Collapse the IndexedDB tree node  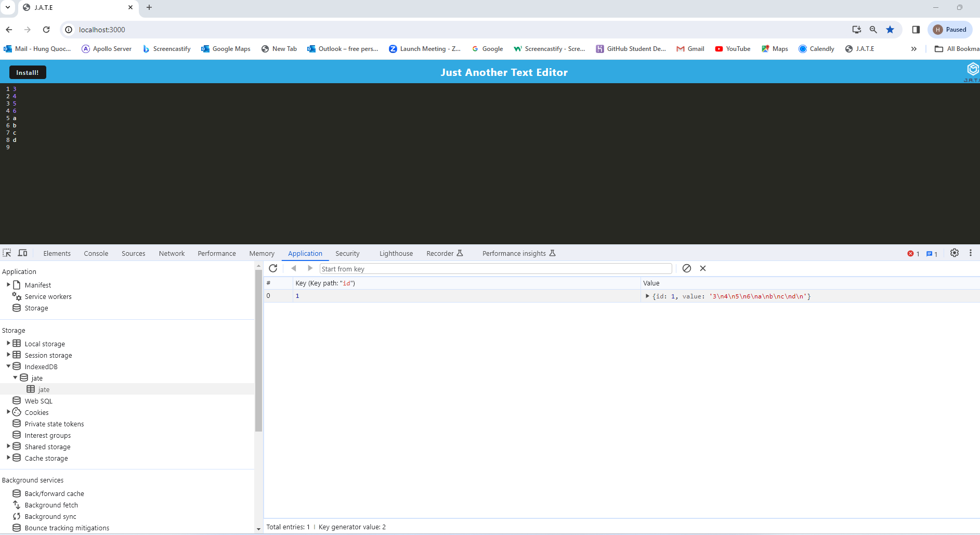[8, 367]
